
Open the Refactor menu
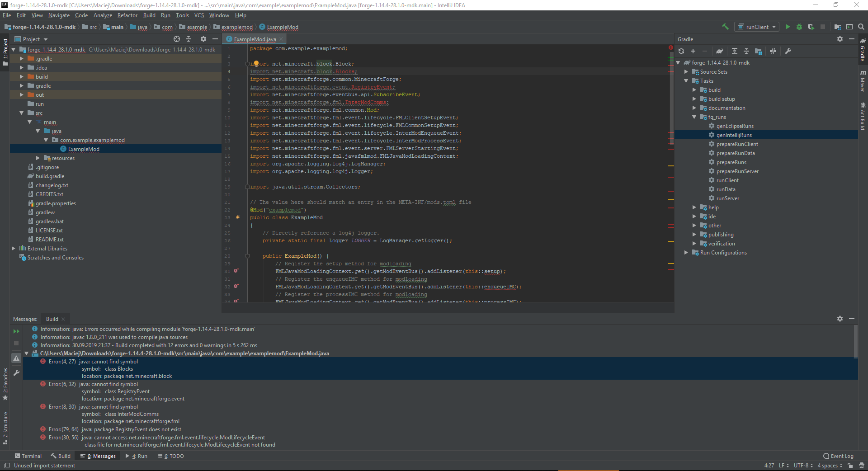(127, 15)
